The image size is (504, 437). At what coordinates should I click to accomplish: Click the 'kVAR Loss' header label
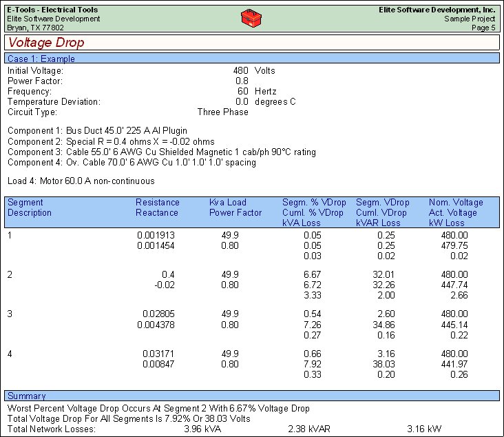(378, 223)
